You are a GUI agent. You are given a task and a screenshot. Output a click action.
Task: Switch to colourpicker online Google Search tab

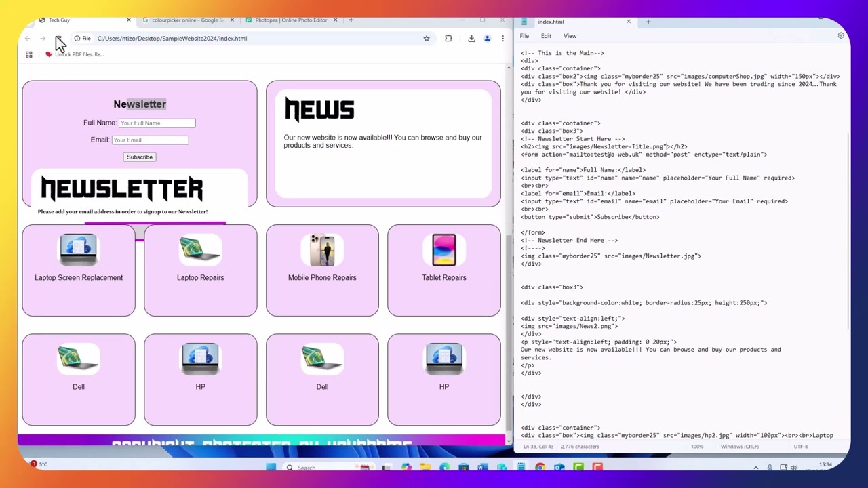point(188,20)
